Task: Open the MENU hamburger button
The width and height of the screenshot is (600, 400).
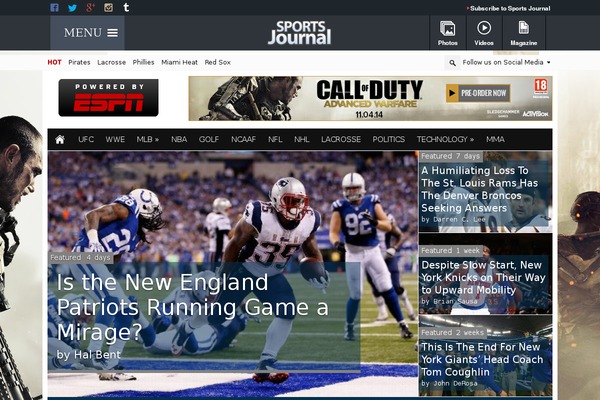Action: [87, 33]
